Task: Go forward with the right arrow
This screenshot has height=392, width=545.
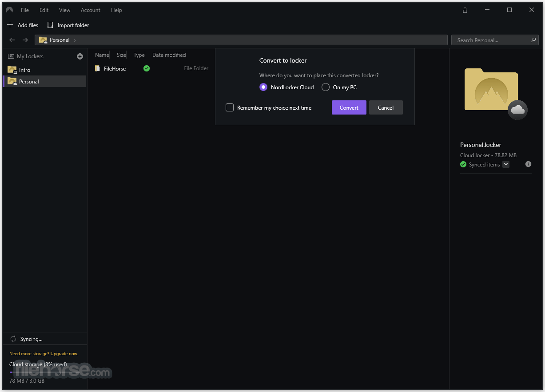Action: 25,40
